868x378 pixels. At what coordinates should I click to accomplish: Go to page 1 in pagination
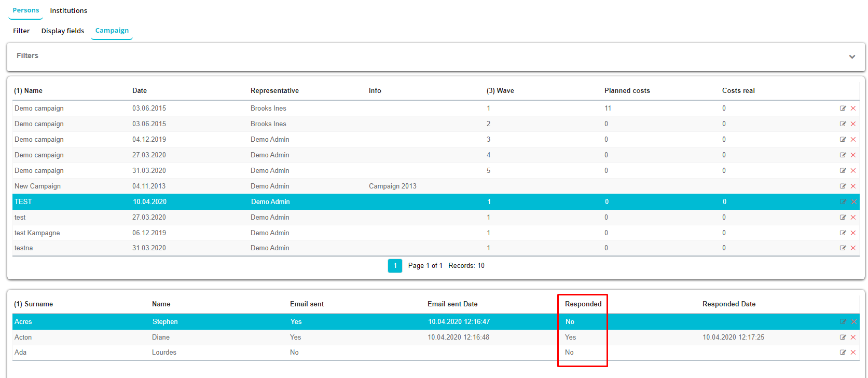pos(395,266)
